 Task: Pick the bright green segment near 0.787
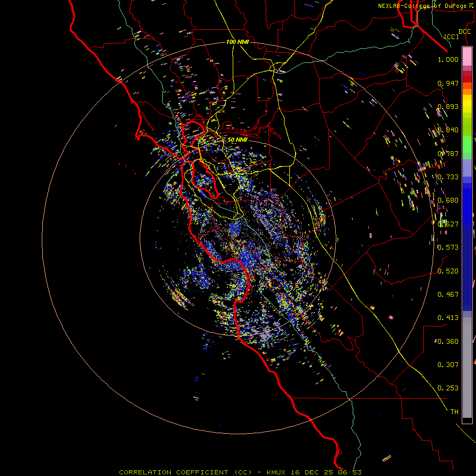tap(467, 144)
